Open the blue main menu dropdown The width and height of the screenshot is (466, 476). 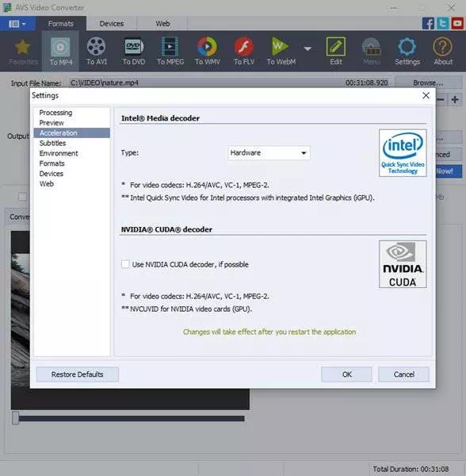17,24
